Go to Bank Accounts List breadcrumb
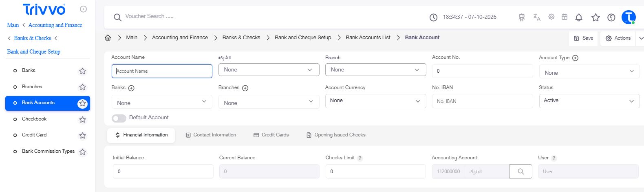Image resolution: width=644 pixels, height=192 pixels. tap(368, 38)
